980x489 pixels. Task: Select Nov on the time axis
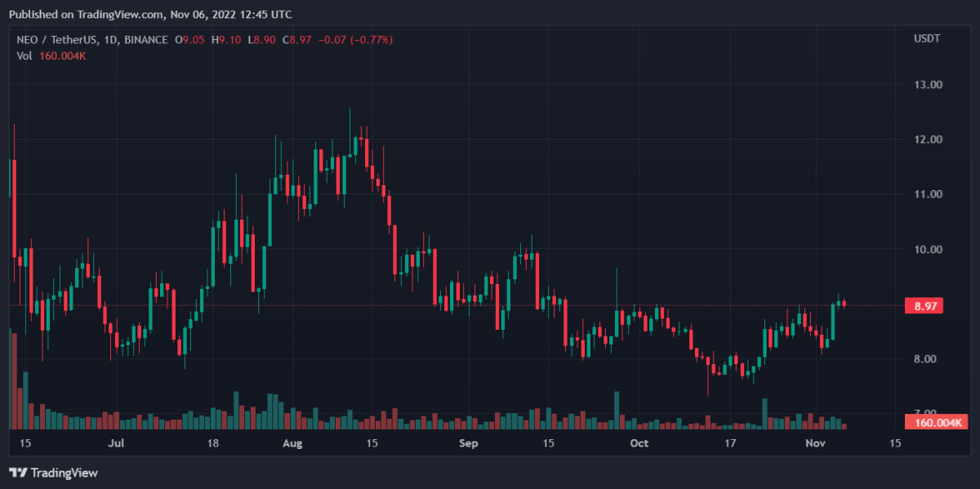point(817,443)
